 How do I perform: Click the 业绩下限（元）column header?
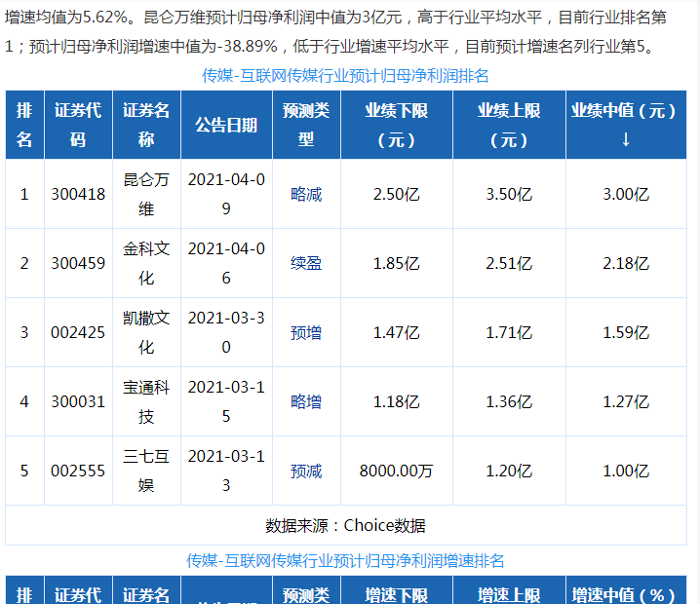[x=397, y=125]
